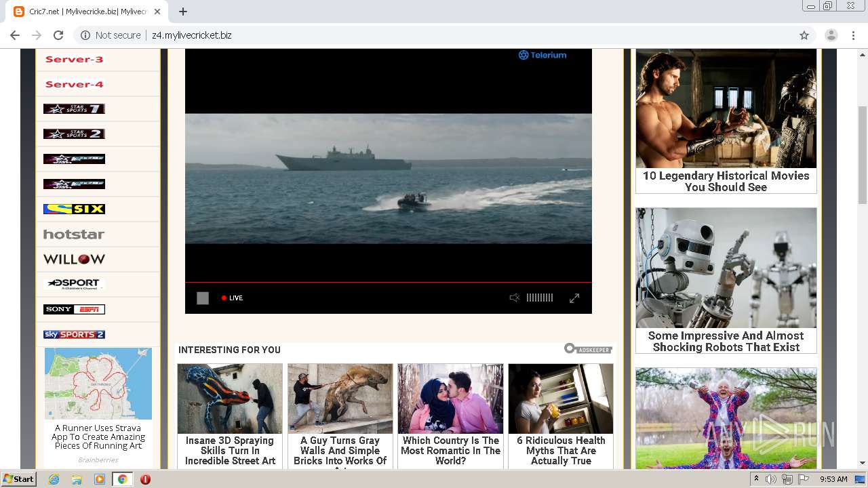The height and width of the screenshot is (488, 868).
Task: Open the Most Romantic Country article
Action: pos(450,451)
